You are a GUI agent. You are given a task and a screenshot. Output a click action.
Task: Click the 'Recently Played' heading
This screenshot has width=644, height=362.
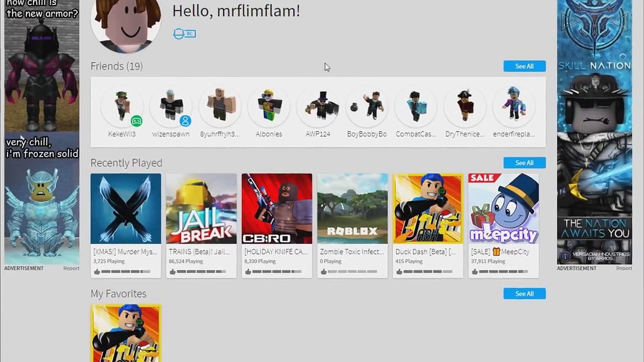[126, 163]
